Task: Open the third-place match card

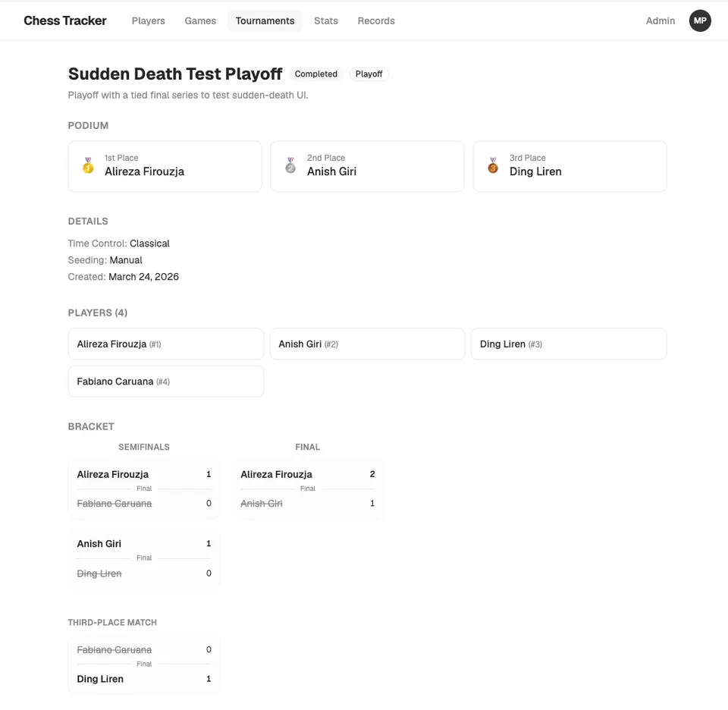Action: coord(144,664)
